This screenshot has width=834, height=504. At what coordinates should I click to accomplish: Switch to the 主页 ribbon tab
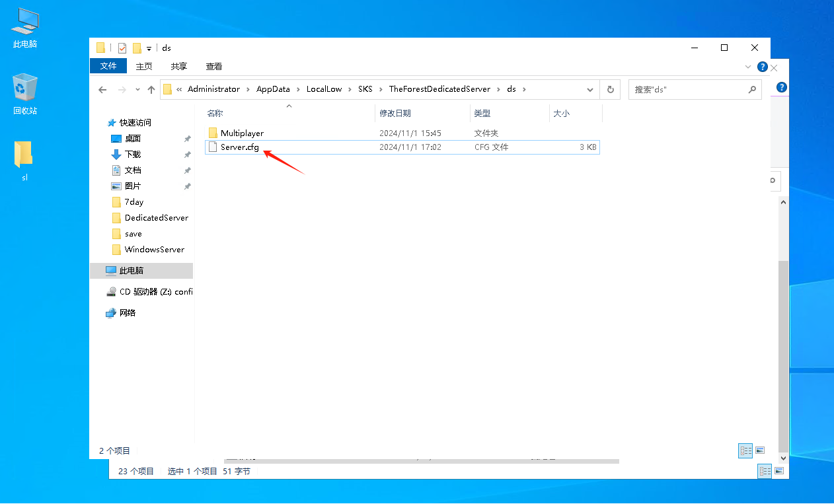(144, 66)
